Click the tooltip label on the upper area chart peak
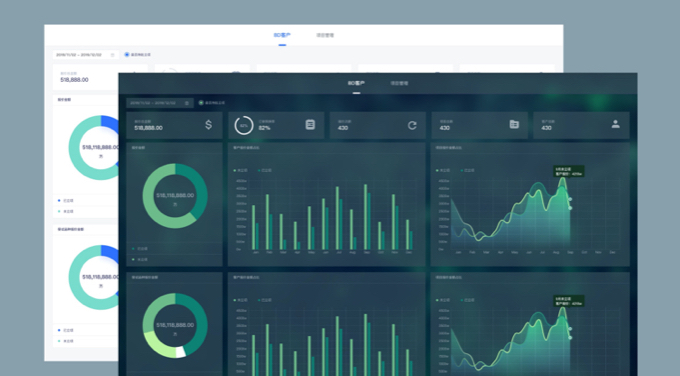The height and width of the screenshot is (376, 680). (x=569, y=171)
